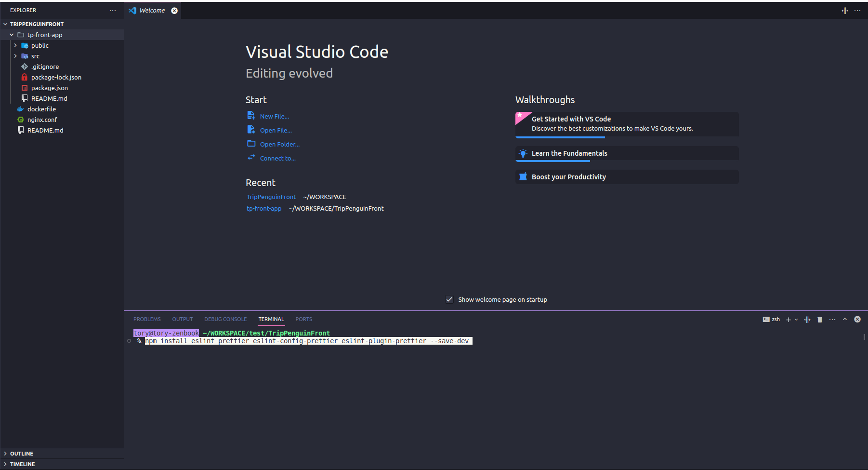Open the terminal launch profile dropdown arrow
The image size is (868, 470).
[x=796, y=320]
